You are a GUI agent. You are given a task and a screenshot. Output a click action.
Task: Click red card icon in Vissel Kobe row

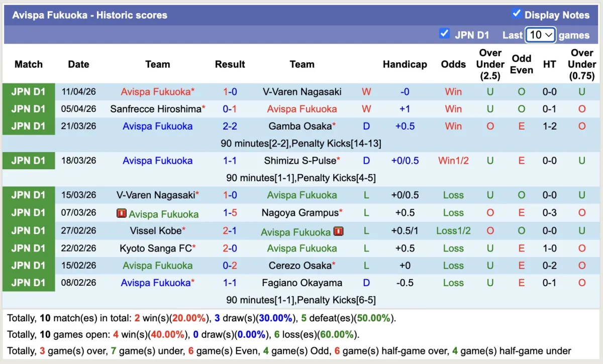click(x=338, y=231)
